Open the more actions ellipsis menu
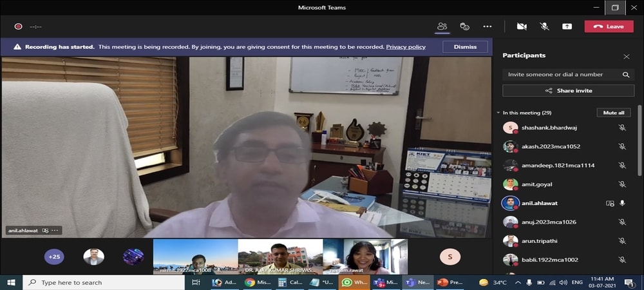The height and width of the screenshot is (290, 644). tap(488, 26)
